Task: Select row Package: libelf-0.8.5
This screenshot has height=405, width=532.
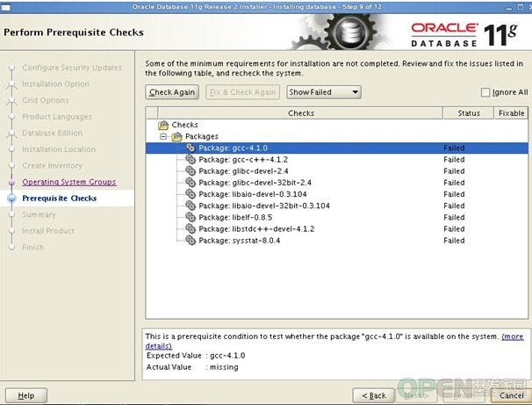Action: [336, 217]
